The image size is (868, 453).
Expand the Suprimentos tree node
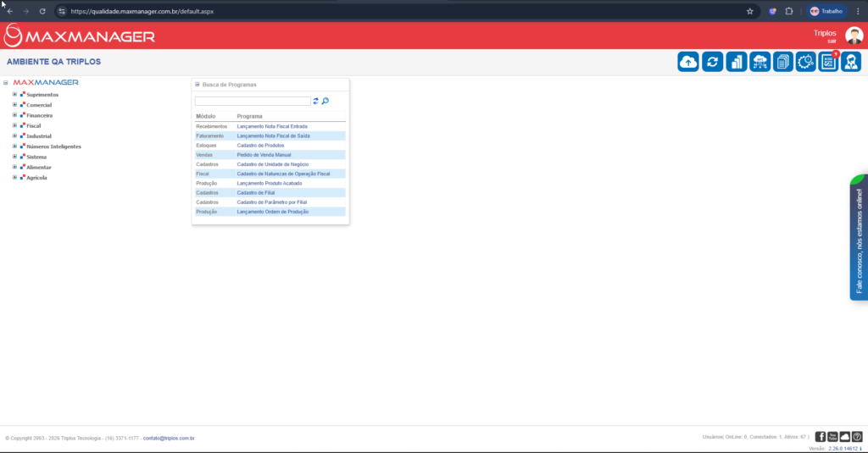pos(14,95)
